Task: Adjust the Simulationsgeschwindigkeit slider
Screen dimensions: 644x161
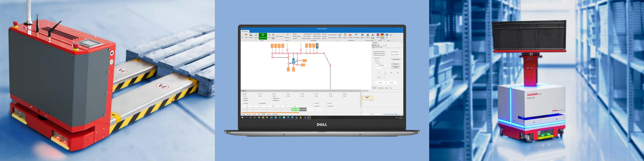Action: click(x=388, y=48)
